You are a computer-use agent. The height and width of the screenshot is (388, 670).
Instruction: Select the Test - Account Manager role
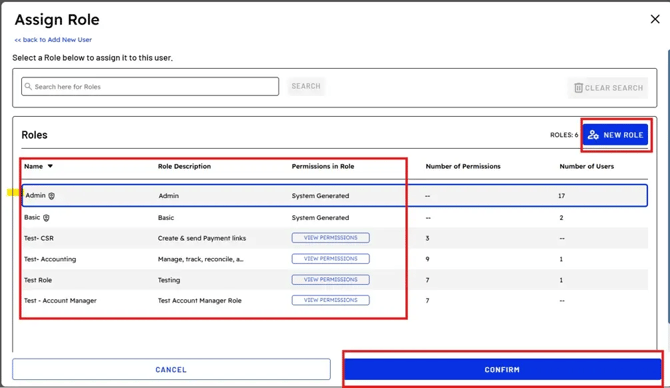click(x=60, y=300)
